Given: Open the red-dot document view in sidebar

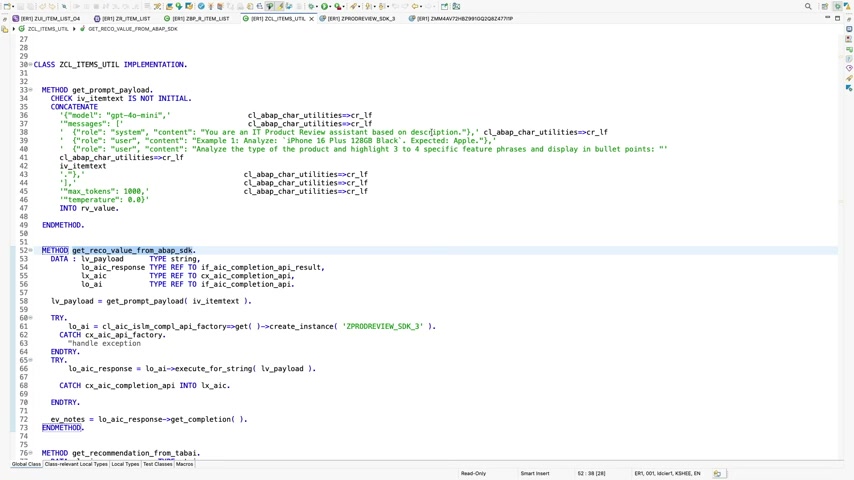Looking at the screenshot, I should point(849,39).
